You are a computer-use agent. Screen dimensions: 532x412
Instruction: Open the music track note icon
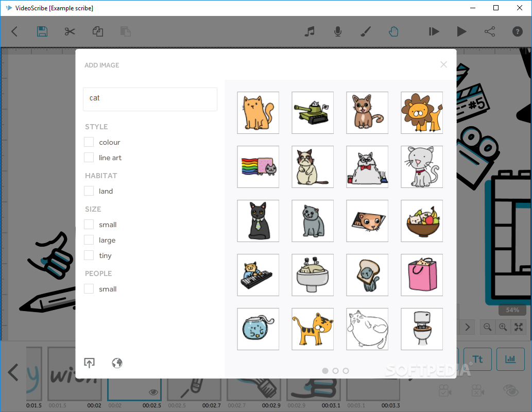[310, 31]
